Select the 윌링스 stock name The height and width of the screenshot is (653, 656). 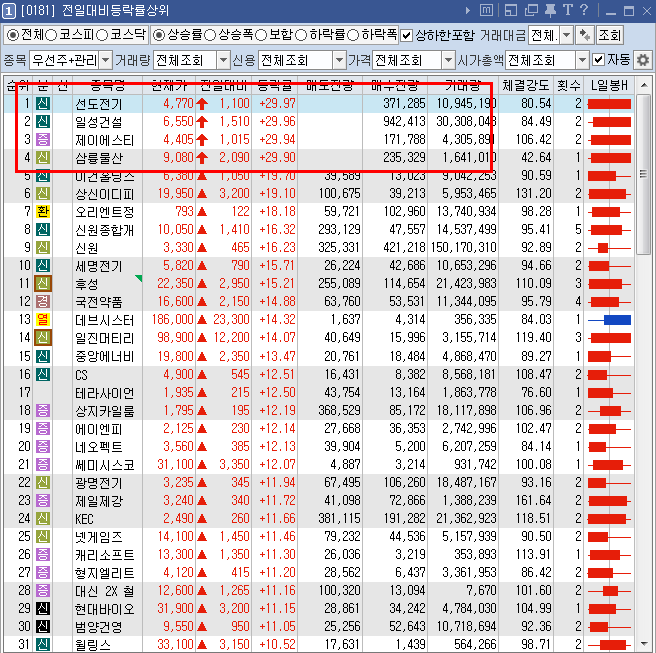[92, 645]
